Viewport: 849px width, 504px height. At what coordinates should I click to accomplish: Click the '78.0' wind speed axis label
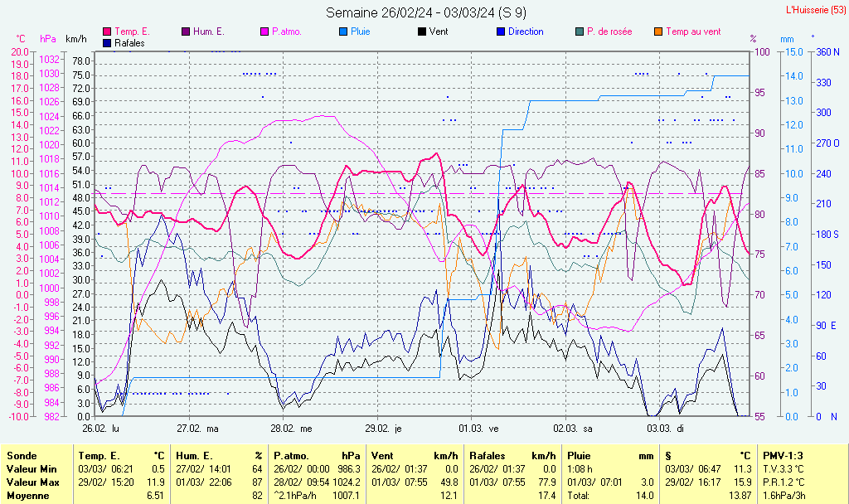(81, 61)
